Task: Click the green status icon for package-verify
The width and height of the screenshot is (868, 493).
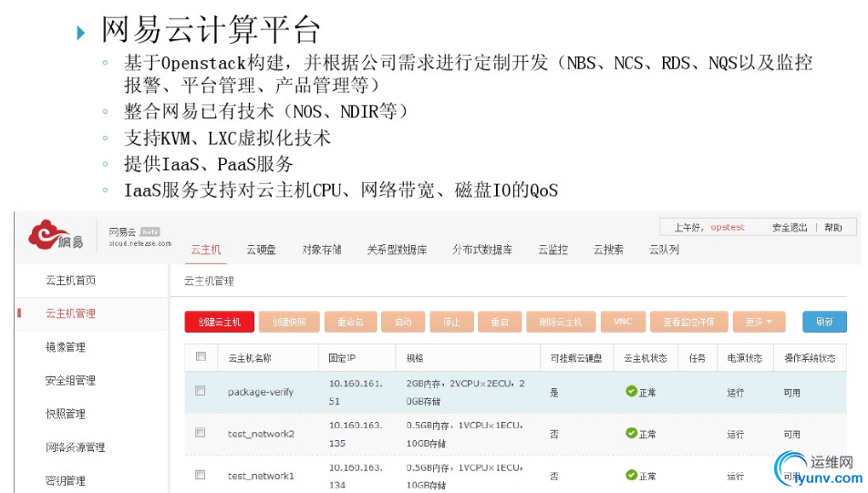Action: point(631,391)
